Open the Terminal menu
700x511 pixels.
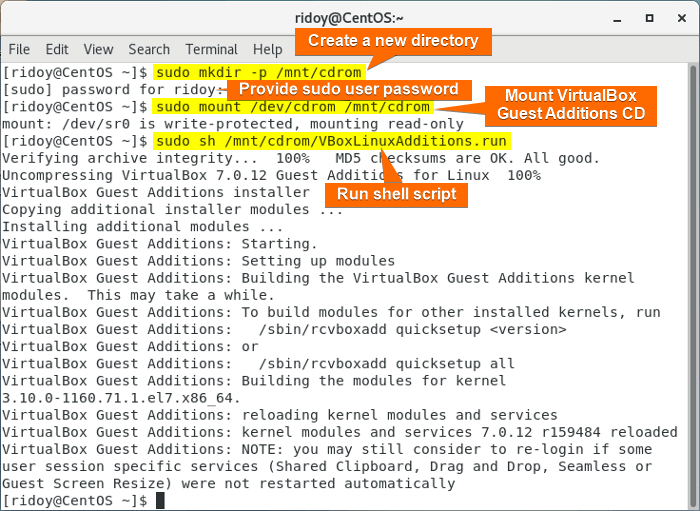click(212, 49)
